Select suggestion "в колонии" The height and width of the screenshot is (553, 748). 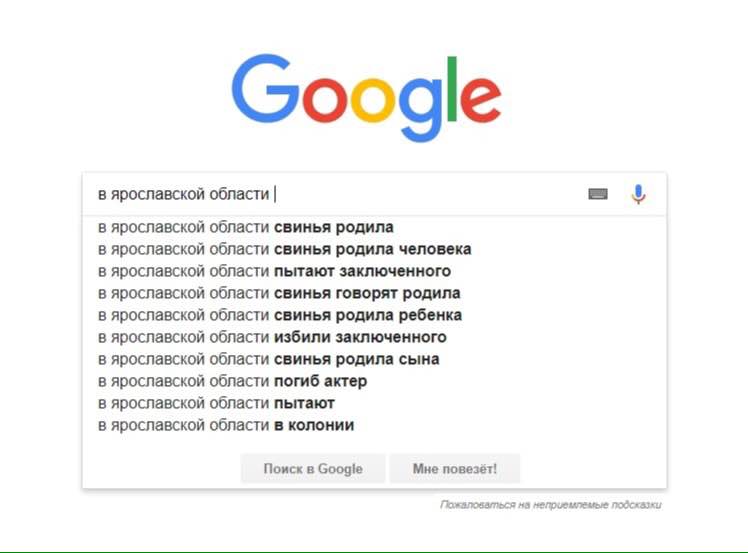[374, 425]
